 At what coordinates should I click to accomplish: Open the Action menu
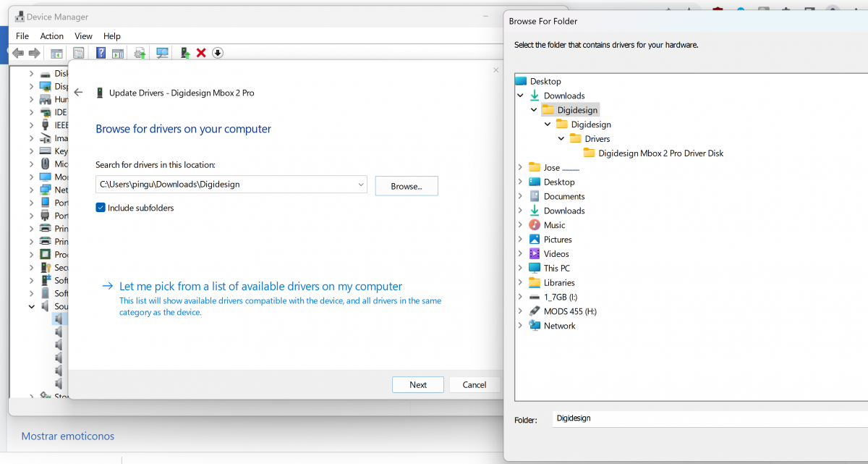51,35
